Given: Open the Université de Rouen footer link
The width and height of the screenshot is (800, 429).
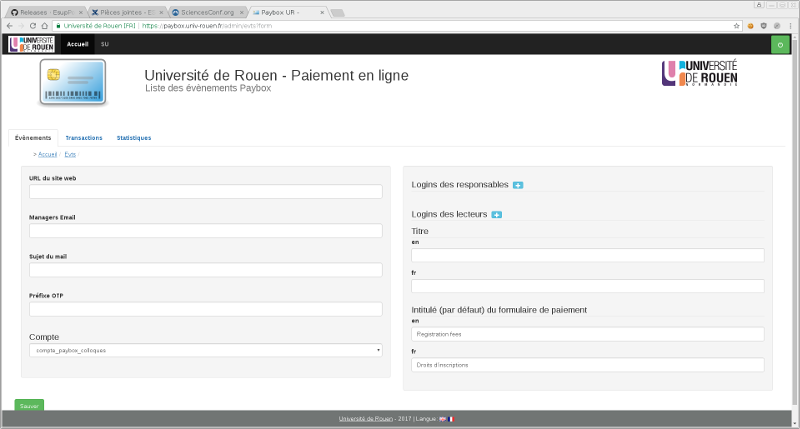Looking at the screenshot, I should pos(365,419).
